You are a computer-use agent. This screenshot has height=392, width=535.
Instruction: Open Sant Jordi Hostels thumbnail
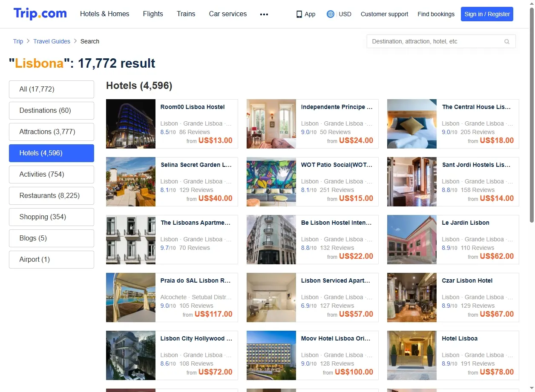pyautogui.click(x=412, y=182)
